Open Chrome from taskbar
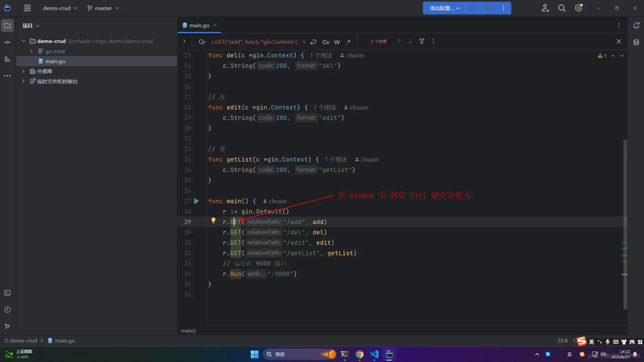644x362 pixels. tap(359, 354)
